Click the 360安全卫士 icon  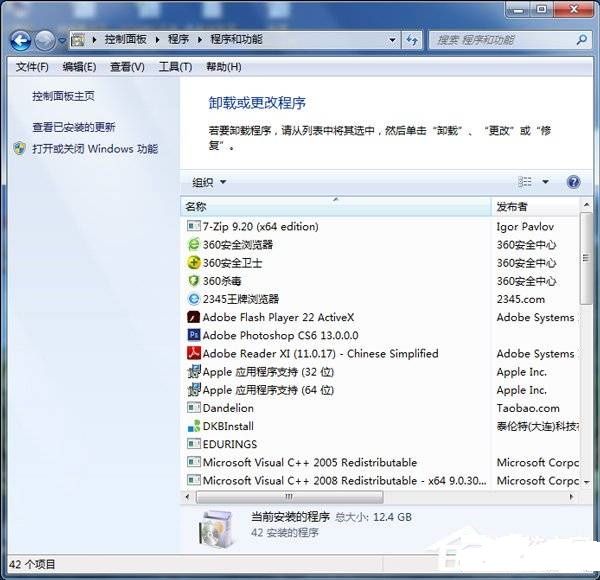click(194, 263)
